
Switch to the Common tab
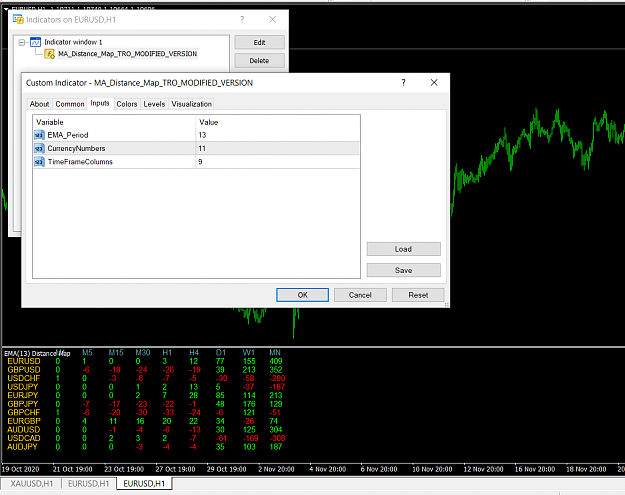click(x=70, y=104)
